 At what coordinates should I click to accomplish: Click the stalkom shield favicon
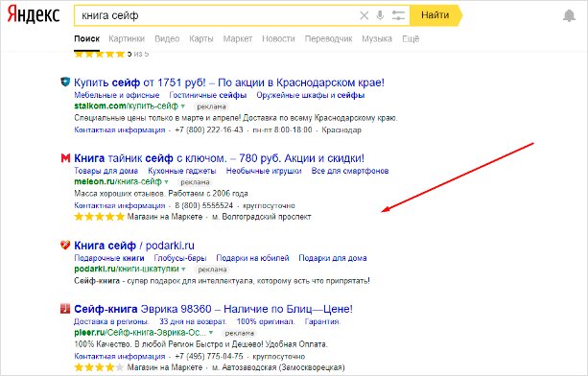pyautogui.click(x=65, y=82)
